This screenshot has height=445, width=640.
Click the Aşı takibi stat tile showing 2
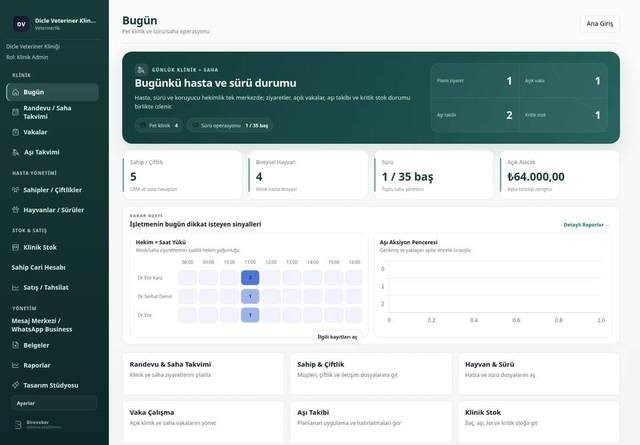pyautogui.click(x=475, y=115)
